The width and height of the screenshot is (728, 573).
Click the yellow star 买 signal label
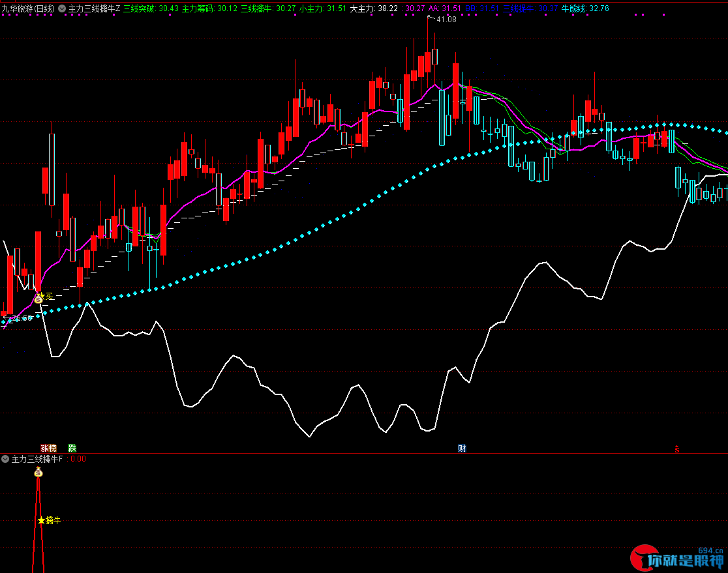coord(47,296)
